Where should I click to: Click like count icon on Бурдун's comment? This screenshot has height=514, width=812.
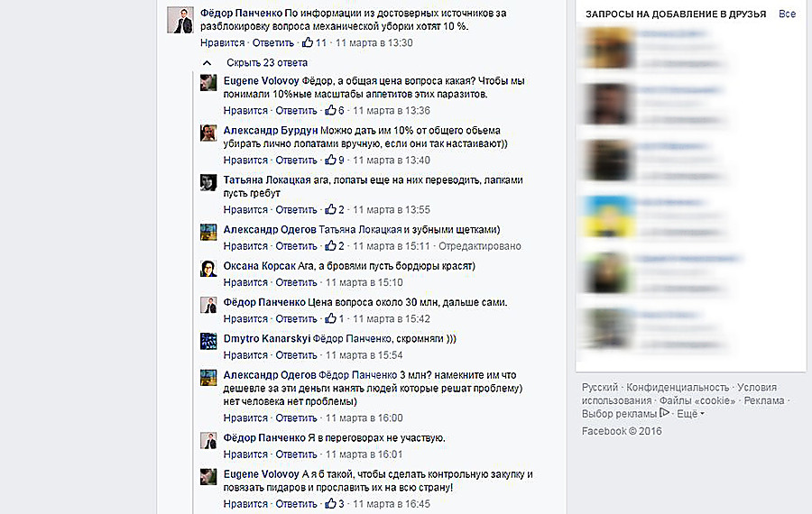coord(330,160)
